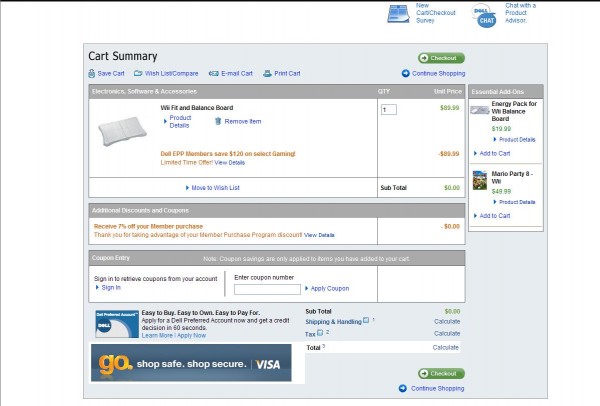This screenshot has height=406, width=600.
Task: Add Energy Pack to Cart
Action: 495,153
